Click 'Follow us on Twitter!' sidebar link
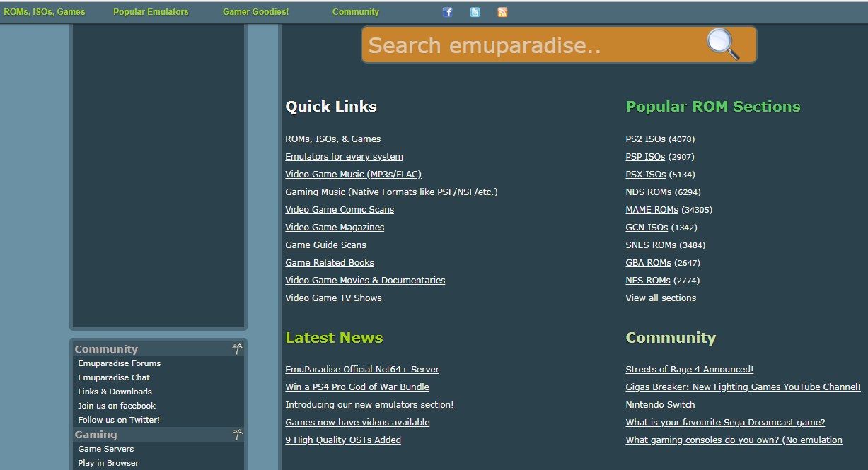The height and width of the screenshot is (470, 868). click(119, 420)
